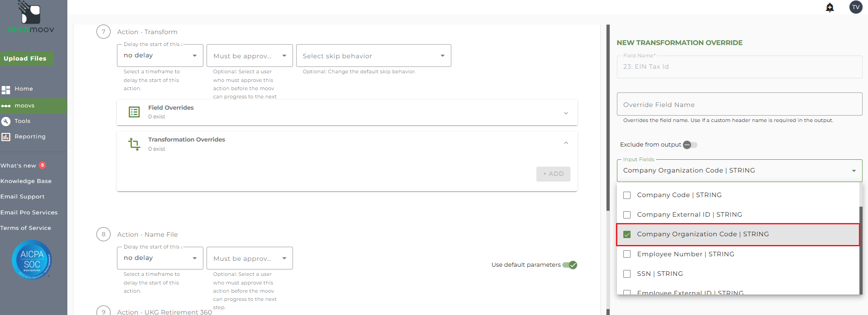
Task: Click the Reporting chart icon
Action: tap(6, 137)
